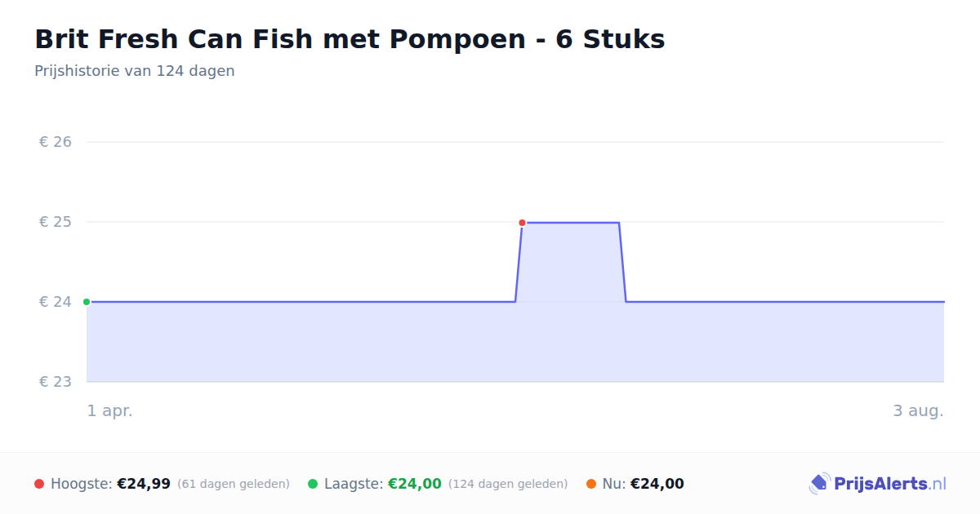Image resolution: width=980 pixels, height=514 pixels.
Task: Click the green €24,00 lowest price value
Action: (x=415, y=484)
